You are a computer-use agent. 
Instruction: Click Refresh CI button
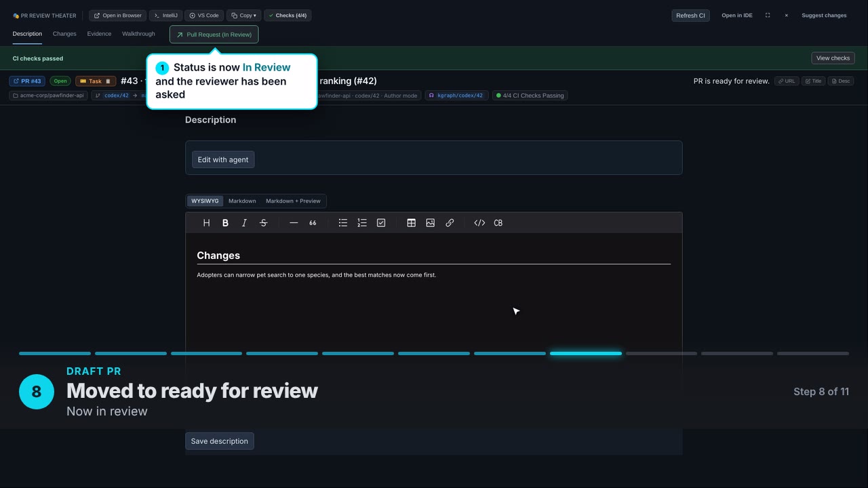point(690,16)
